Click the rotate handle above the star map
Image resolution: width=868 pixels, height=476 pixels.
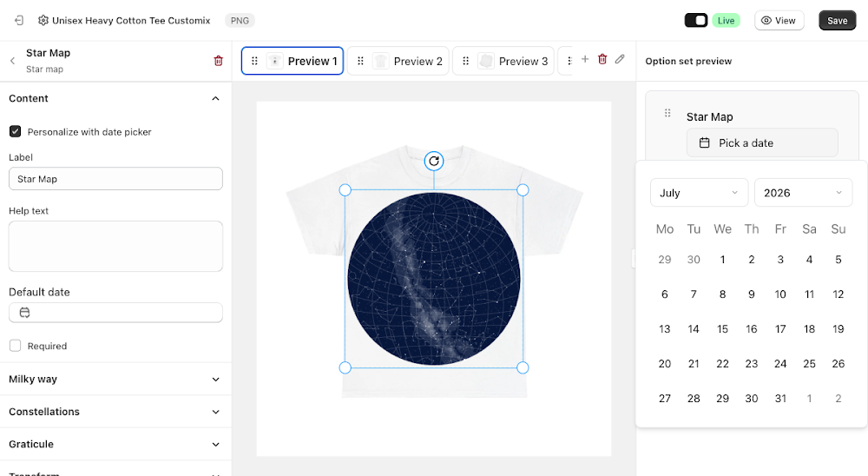434,162
